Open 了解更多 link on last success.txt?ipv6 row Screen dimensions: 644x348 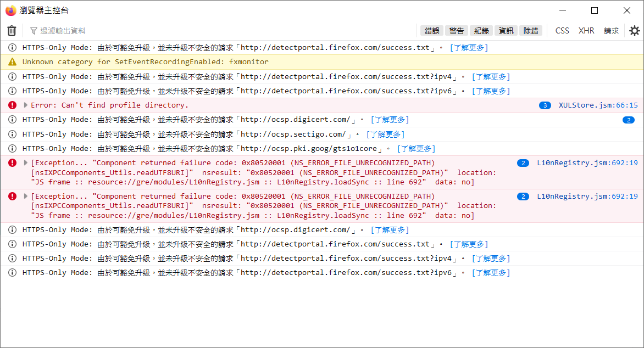tap(491, 273)
